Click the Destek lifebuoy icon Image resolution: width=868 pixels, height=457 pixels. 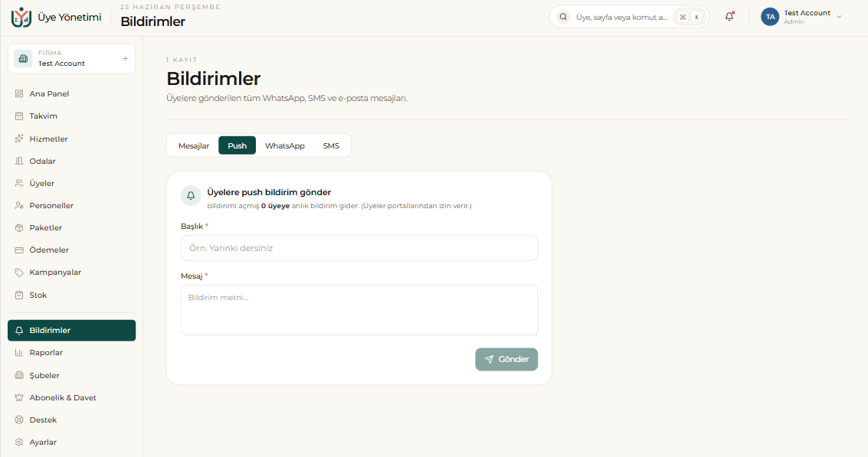tap(19, 420)
